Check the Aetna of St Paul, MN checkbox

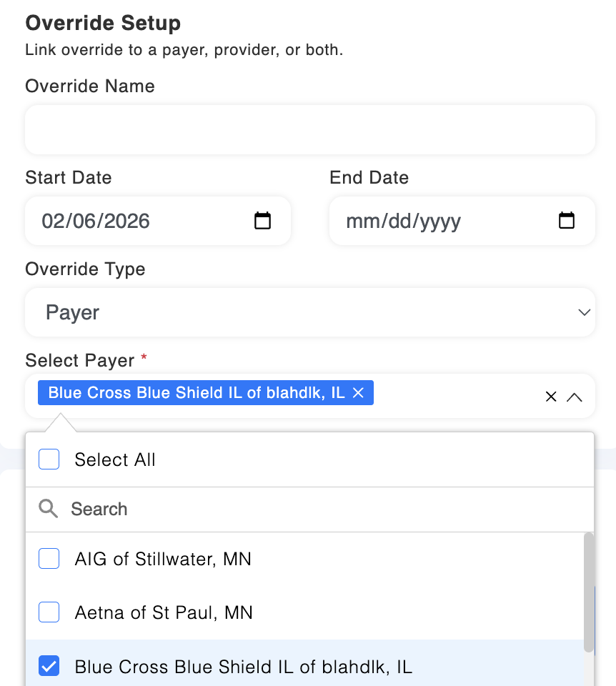49,612
